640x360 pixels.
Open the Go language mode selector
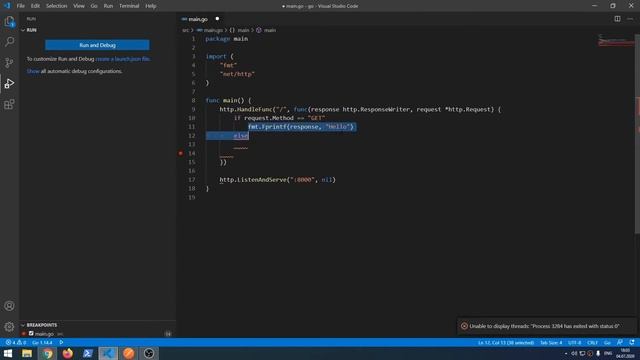tap(607, 342)
